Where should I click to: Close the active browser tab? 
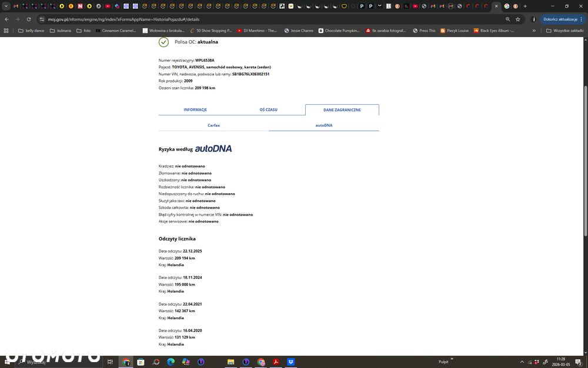click(496, 6)
